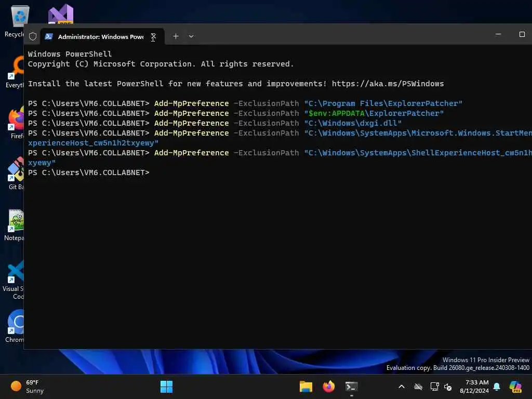Minimize the Windows Terminal window

pyautogui.click(x=498, y=34)
